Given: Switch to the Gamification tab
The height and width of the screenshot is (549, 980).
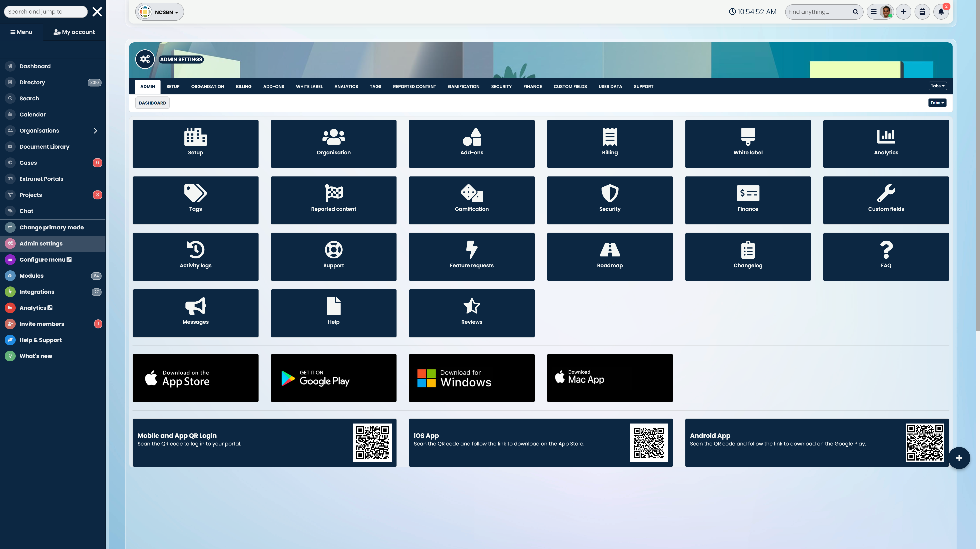Looking at the screenshot, I should [463, 86].
